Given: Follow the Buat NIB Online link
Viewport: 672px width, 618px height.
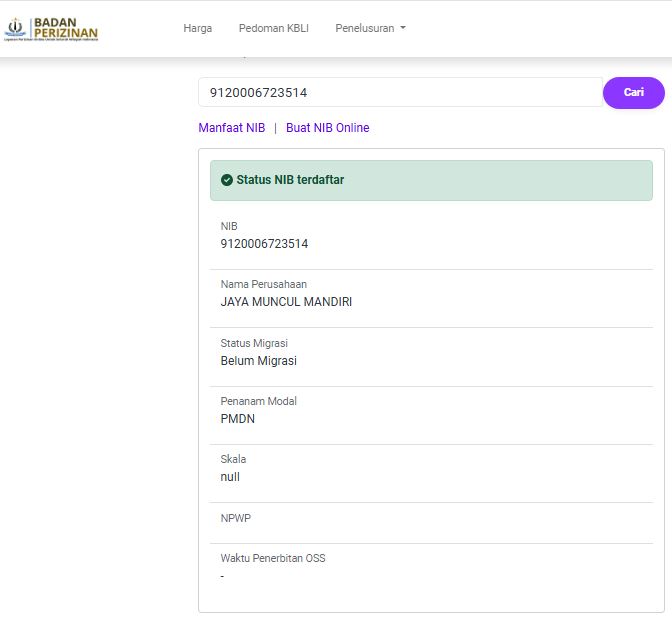Looking at the screenshot, I should point(327,128).
